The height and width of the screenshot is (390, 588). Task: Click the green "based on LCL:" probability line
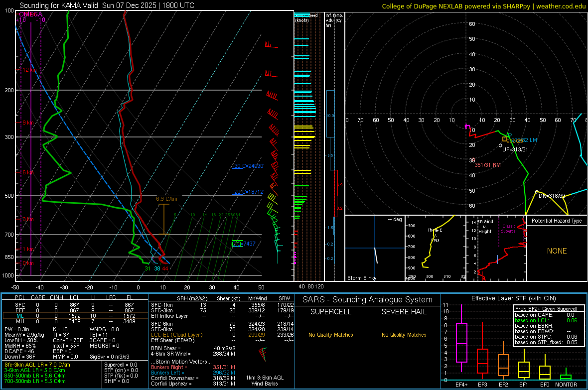click(x=546, y=320)
